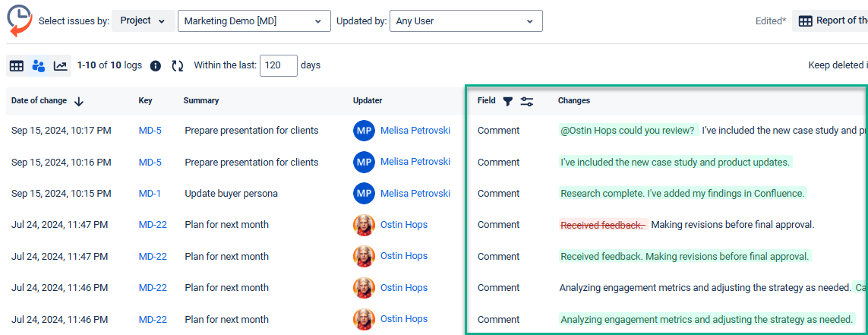Switch to table view icon

click(x=17, y=66)
